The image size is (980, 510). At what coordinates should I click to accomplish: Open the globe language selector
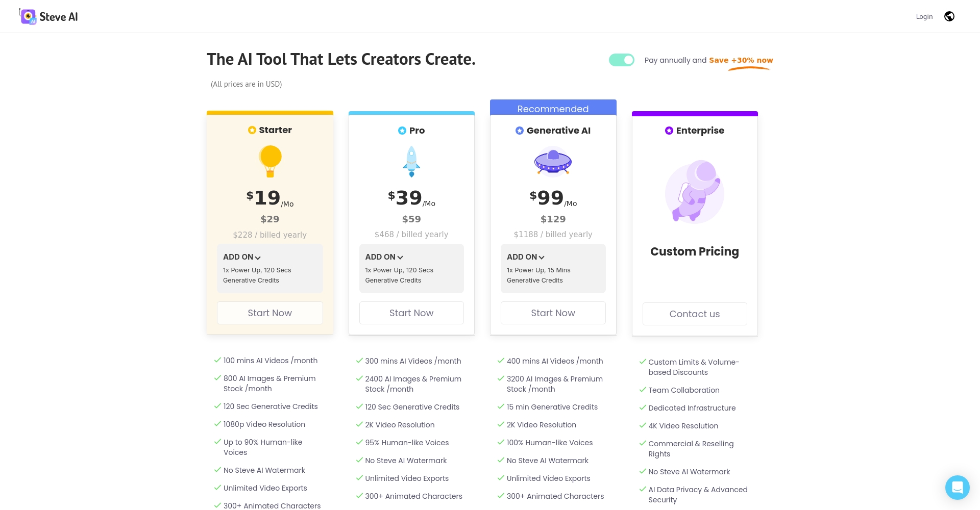[x=949, y=16]
